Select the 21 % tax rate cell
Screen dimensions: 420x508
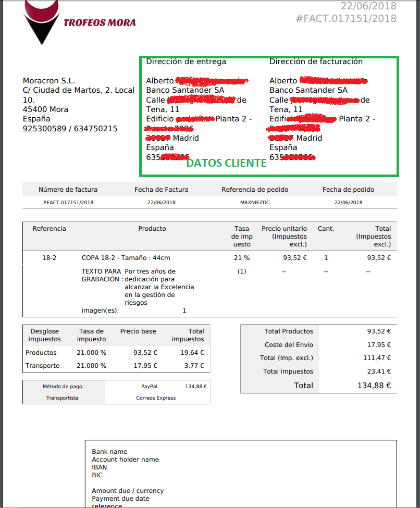pyautogui.click(x=242, y=258)
